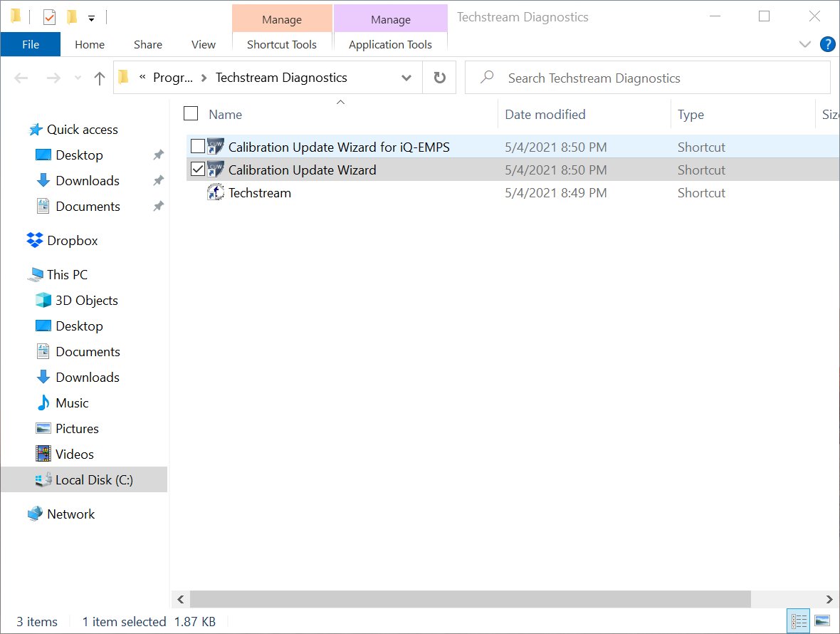Click the Properties quick access toolbar icon

pyautogui.click(x=48, y=18)
